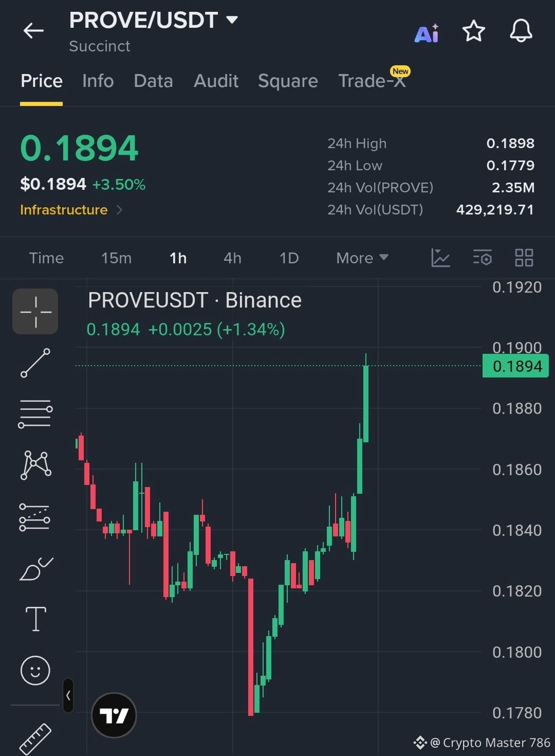Expand the More timeframes dropdown

pyautogui.click(x=362, y=258)
